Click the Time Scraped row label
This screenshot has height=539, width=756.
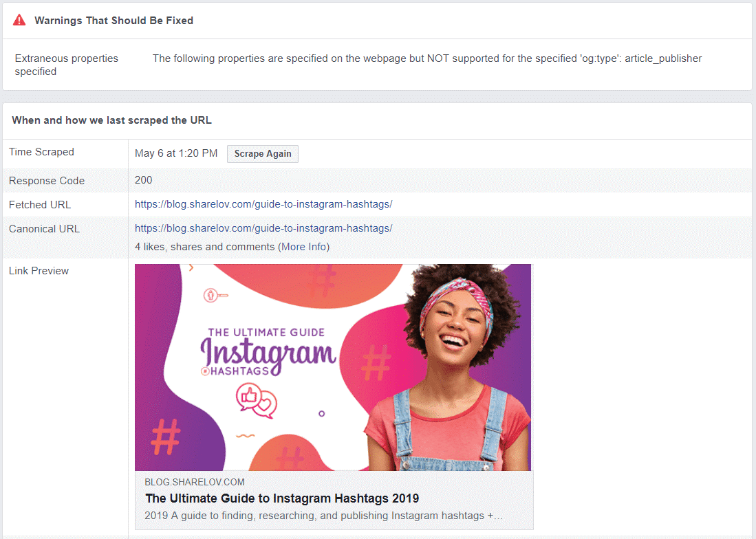[41, 152]
